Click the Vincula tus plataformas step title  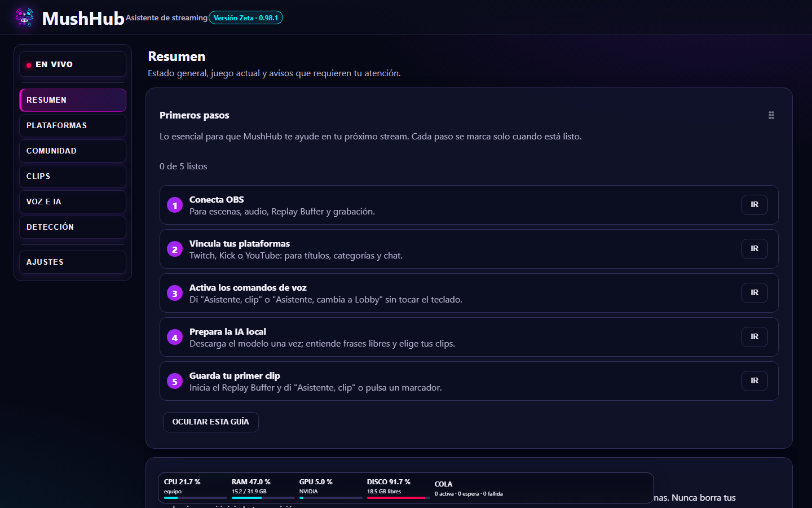click(x=240, y=244)
